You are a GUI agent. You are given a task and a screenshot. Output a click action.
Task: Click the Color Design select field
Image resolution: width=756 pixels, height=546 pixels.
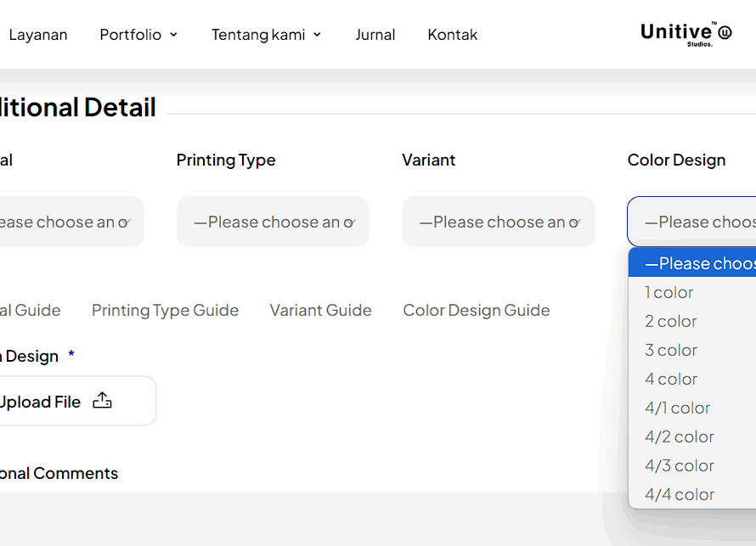pyautogui.click(x=691, y=222)
